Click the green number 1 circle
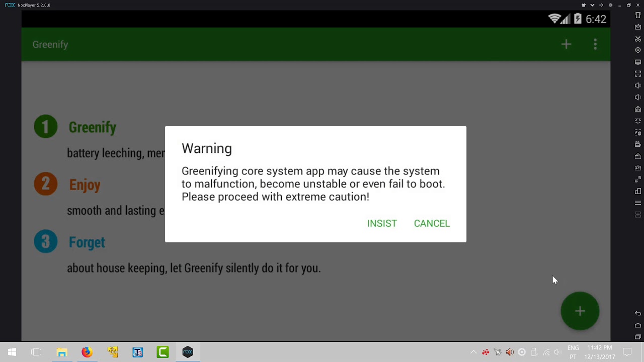The height and width of the screenshot is (362, 644). [46, 126]
